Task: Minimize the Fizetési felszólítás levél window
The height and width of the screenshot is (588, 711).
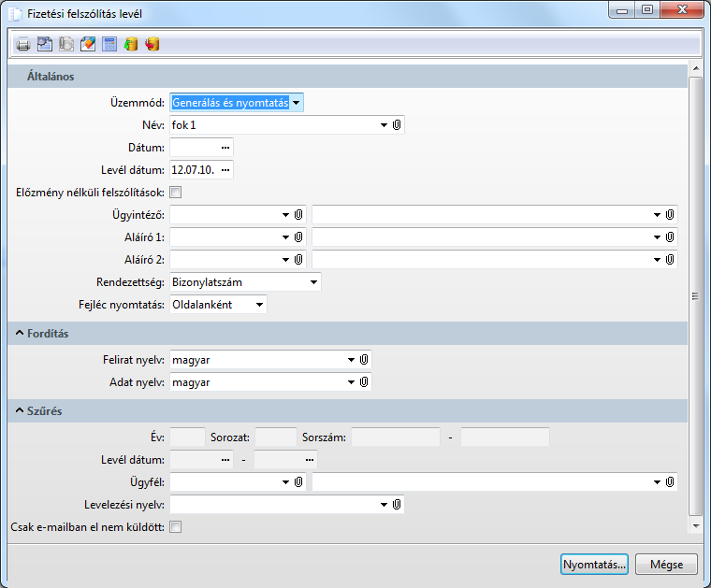Action: coord(622,10)
